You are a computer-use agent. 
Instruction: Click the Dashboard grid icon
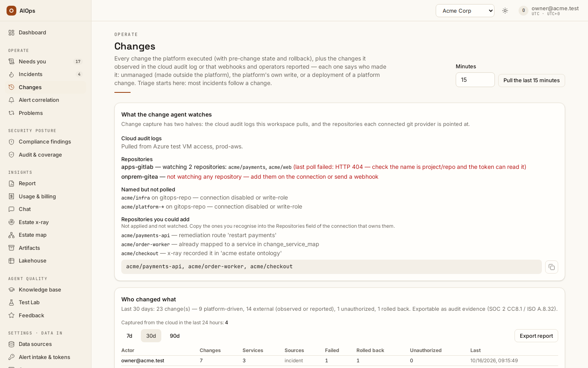tap(11, 33)
